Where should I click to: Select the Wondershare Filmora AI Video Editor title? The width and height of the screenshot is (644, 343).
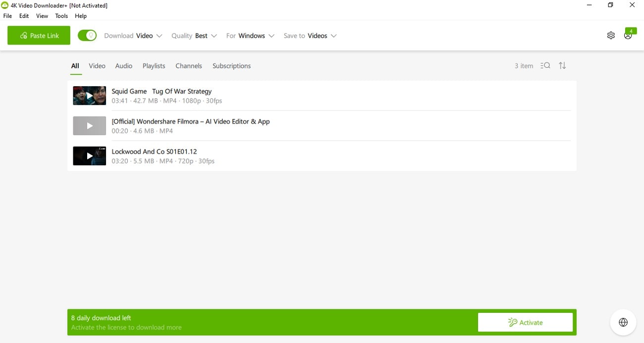[x=191, y=121]
